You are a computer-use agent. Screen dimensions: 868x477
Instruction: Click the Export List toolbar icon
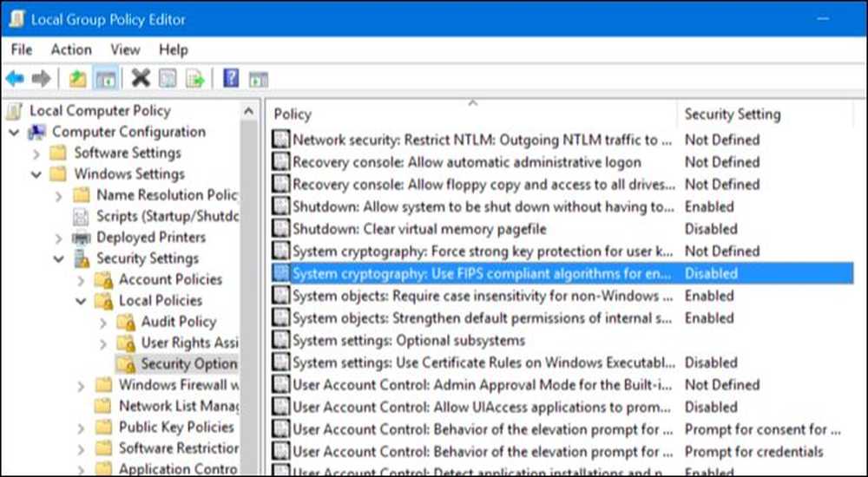point(194,79)
